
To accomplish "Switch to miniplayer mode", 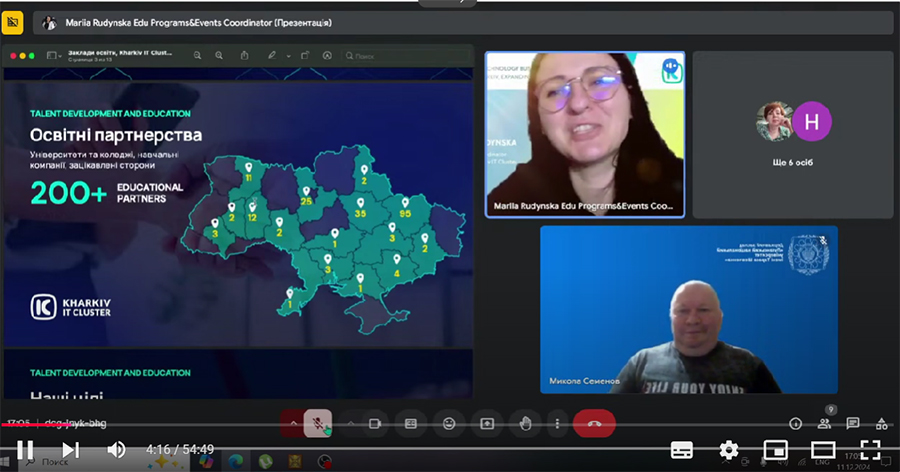I will pyautogui.click(x=775, y=450).
